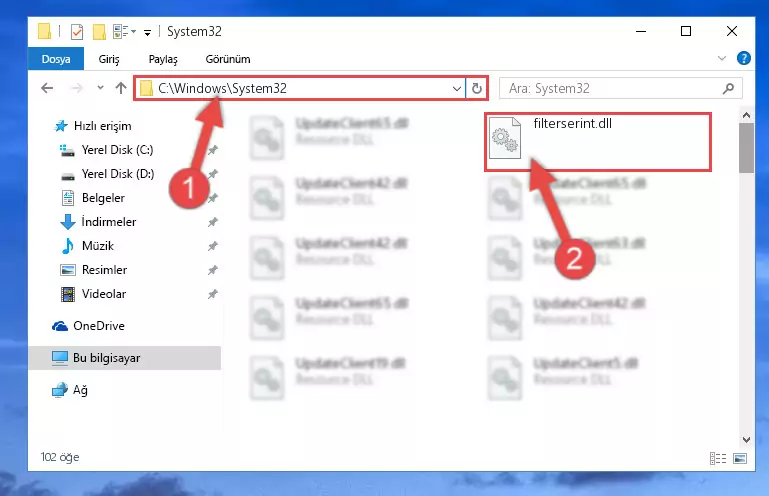Screen dimensions: 769x496
Task: Open the Customize Quick Access Toolbar dropdown arrow
Action: (x=147, y=33)
